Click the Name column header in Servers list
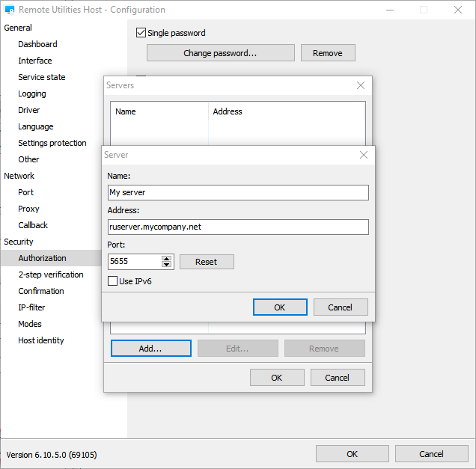The width and height of the screenshot is (476, 469). [x=159, y=111]
